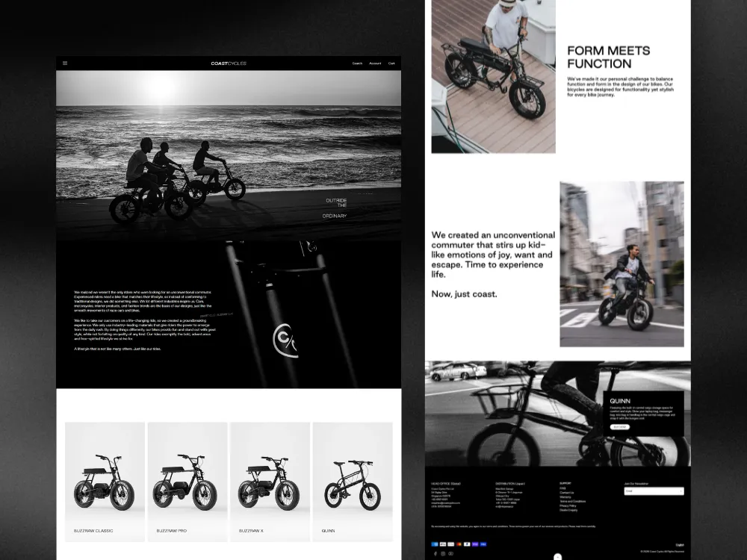
Task: Click the Japan distribution email address
Action: point(504,507)
